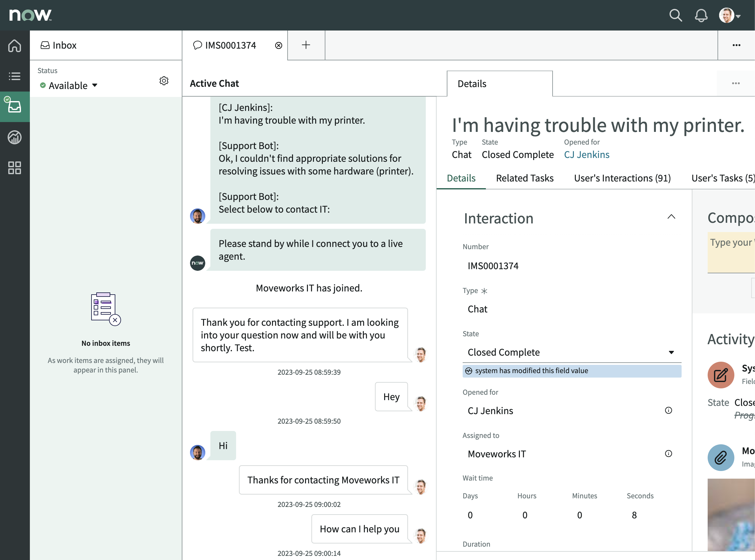Click the 'Hi' chat message
Screen dimensions: 755x560
(x=223, y=445)
